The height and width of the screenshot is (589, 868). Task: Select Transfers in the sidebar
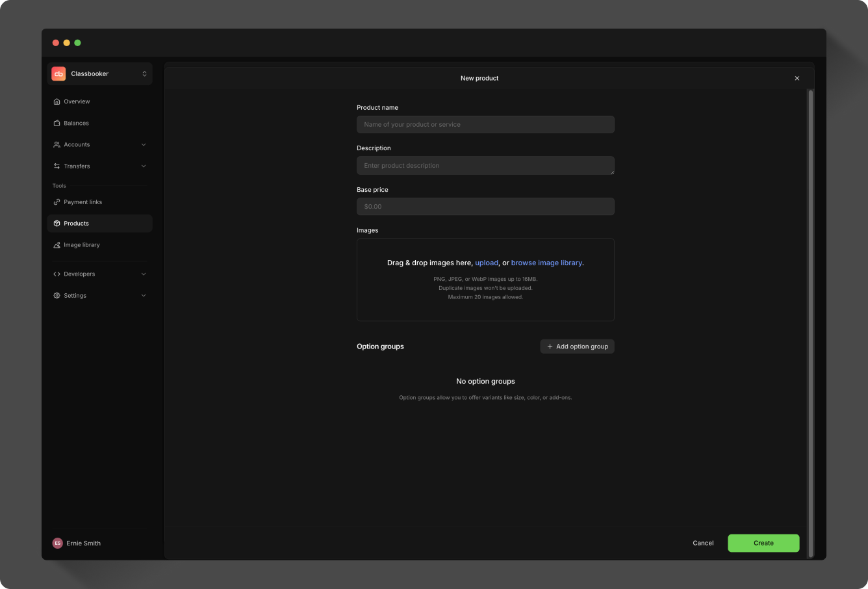76,166
